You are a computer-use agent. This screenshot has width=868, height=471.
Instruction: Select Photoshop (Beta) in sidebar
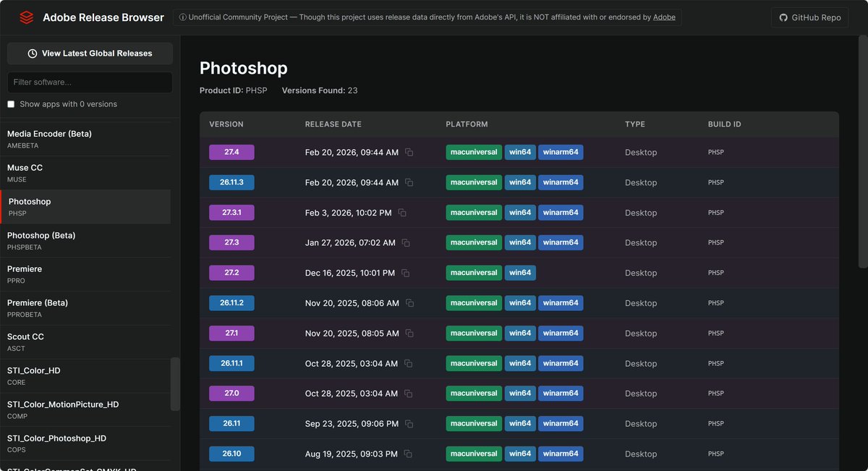pyautogui.click(x=85, y=240)
